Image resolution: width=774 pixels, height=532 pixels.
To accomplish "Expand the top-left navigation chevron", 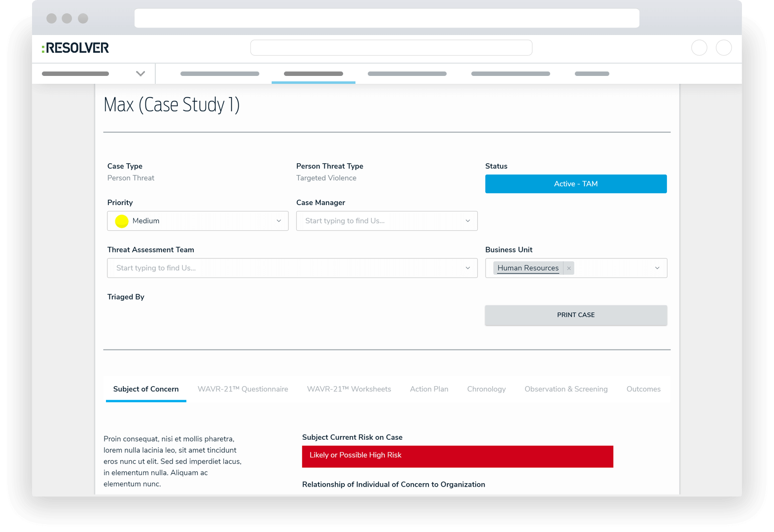I will [141, 73].
